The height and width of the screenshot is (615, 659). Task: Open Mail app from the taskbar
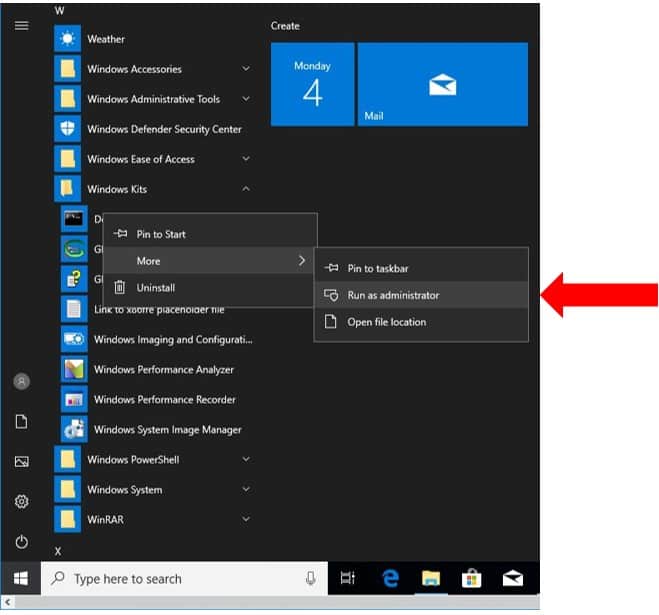point(513,578)
